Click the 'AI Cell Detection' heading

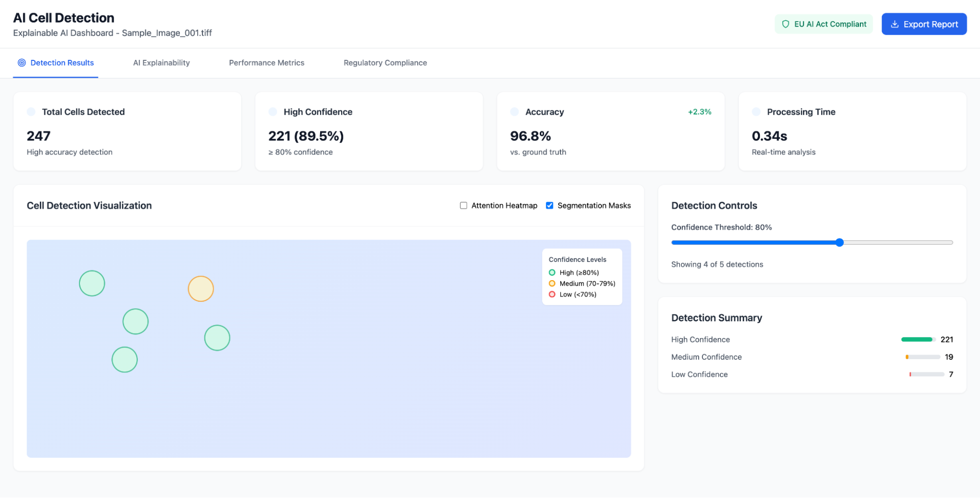coord(63,18)
